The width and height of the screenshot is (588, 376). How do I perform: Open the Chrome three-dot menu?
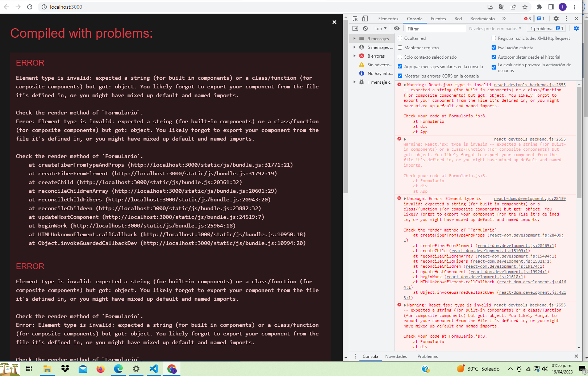(x=574, y=7)
